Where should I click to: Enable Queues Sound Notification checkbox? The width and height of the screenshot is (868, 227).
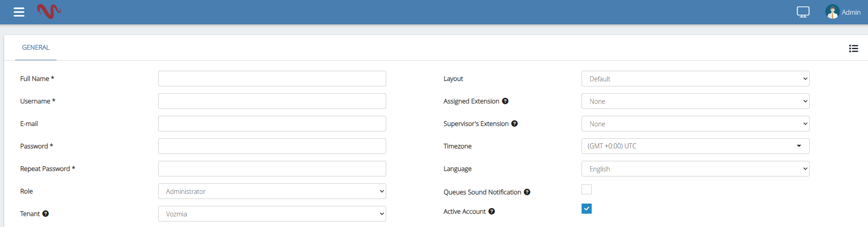pos(587,189)
